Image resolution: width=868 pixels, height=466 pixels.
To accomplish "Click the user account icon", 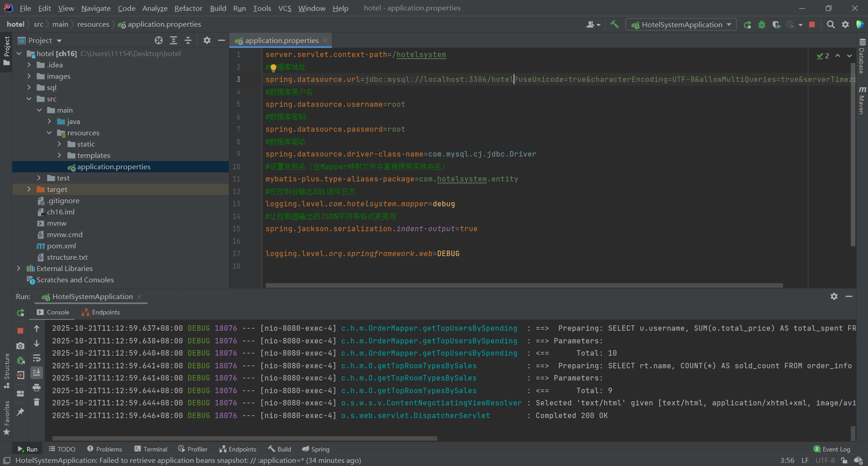I will click(593, 24).
